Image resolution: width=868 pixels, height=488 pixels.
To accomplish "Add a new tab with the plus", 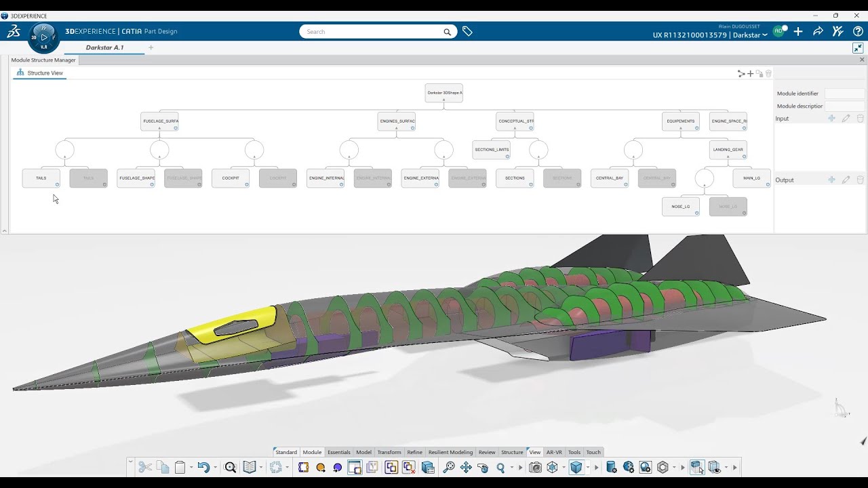I will click(x=151, y=47).
